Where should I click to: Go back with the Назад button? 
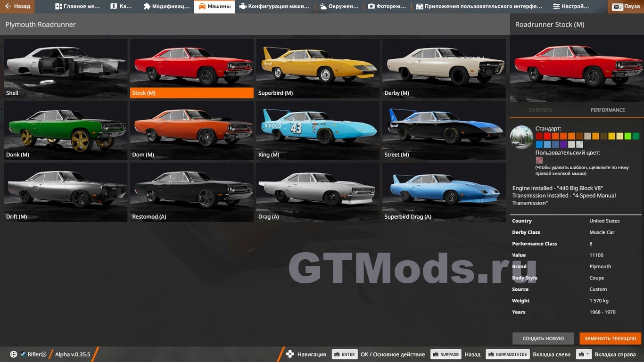pos(17,7)
